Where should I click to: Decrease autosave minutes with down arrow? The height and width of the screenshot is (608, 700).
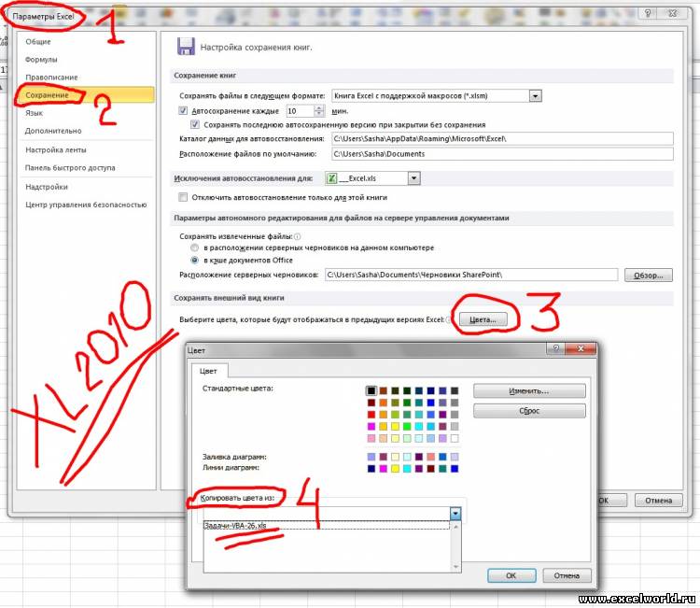tap(319, 113)
